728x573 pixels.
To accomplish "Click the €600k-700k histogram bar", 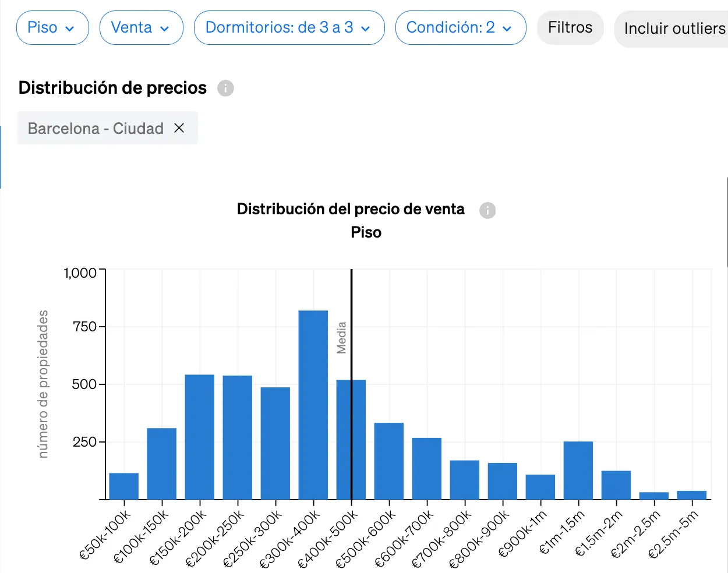I will (x=427, y=469).
